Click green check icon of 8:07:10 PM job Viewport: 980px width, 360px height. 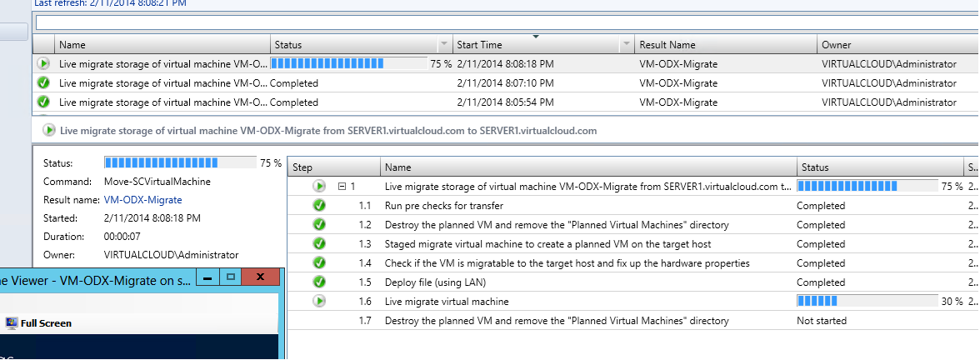[x=43, y=83]
